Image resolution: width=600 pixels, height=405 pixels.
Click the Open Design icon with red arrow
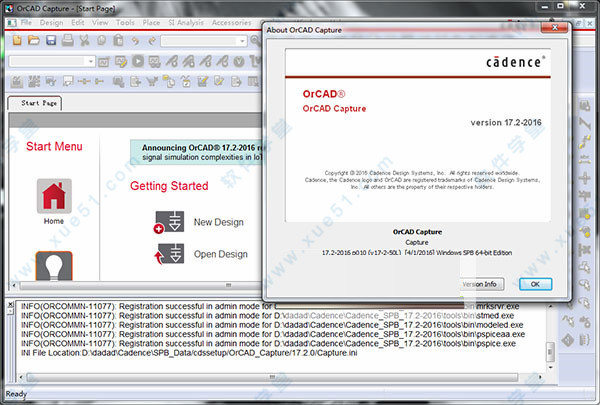169,254
